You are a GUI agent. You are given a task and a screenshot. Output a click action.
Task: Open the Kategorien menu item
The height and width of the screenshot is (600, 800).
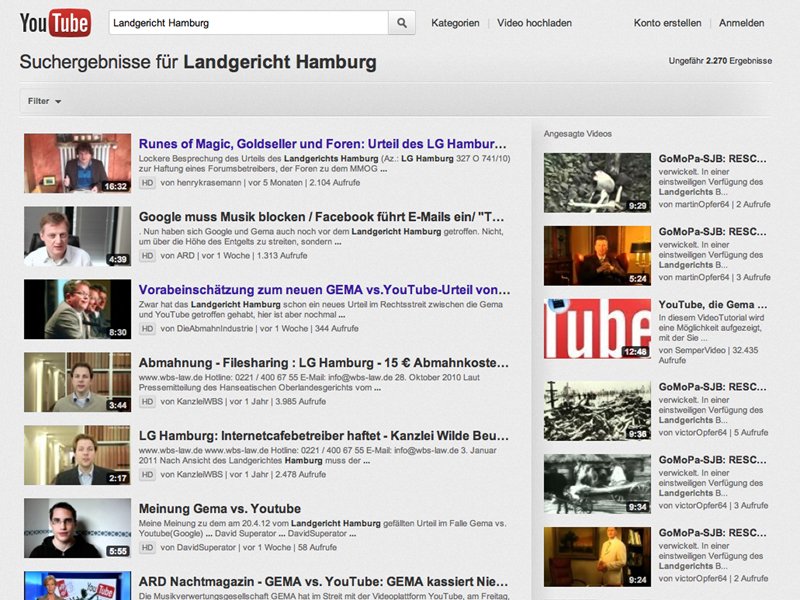point(455,23)
